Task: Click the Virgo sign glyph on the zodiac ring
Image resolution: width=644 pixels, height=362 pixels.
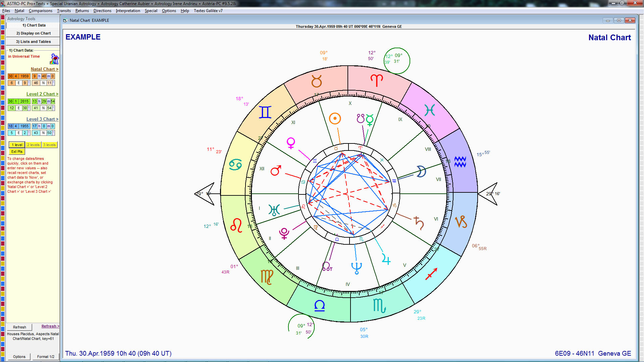Action: 267,277
